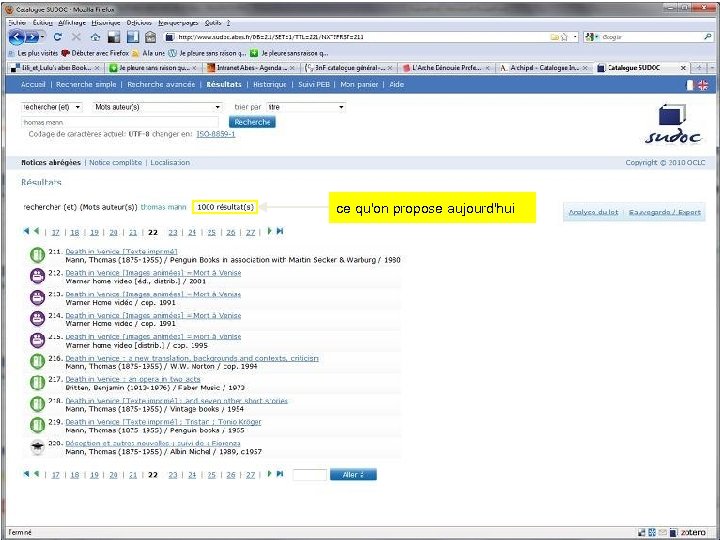Open the 'rechercher (et)' dropdown
Viewport: 720px width, 540px height.
click(x=52, y=107)
